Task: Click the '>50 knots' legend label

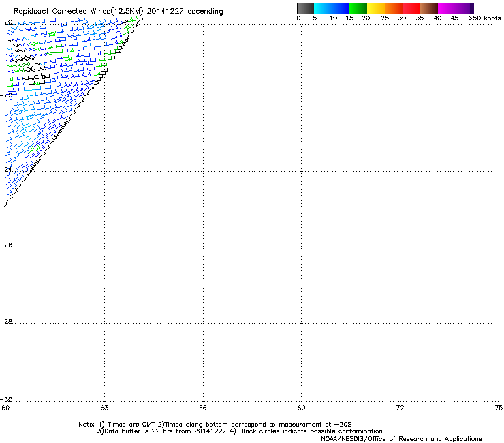Action: [x=484, y=18]
